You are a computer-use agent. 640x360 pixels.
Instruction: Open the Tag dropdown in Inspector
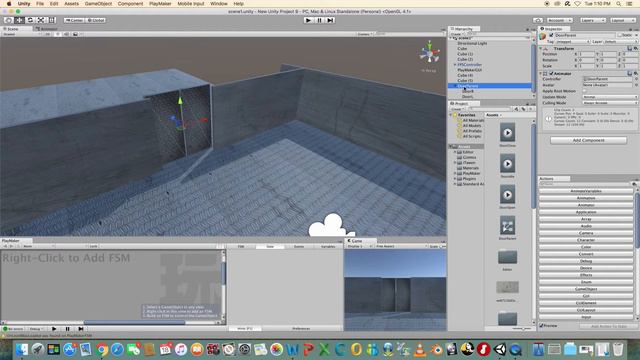(572, 42)
